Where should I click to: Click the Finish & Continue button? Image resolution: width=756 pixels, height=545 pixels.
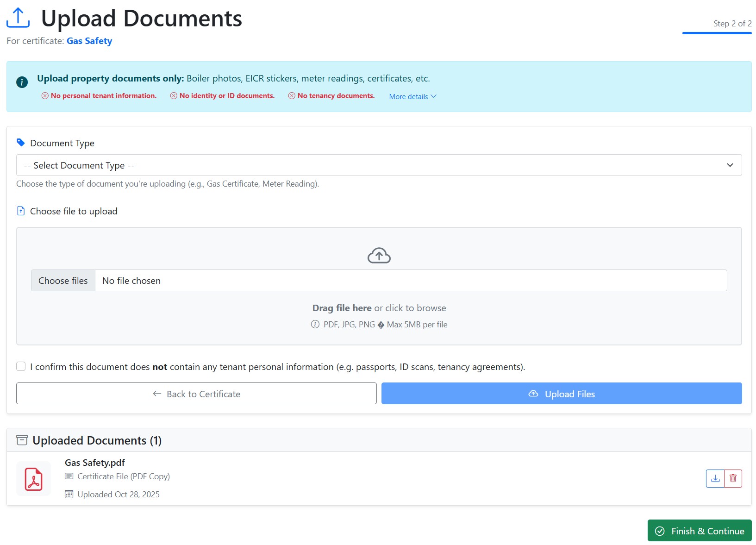[699, 531]
